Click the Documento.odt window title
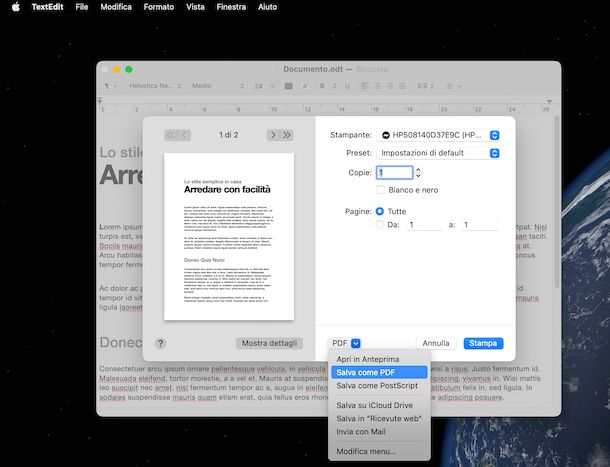This screenshot has width=610, height=467. [313, 69]
